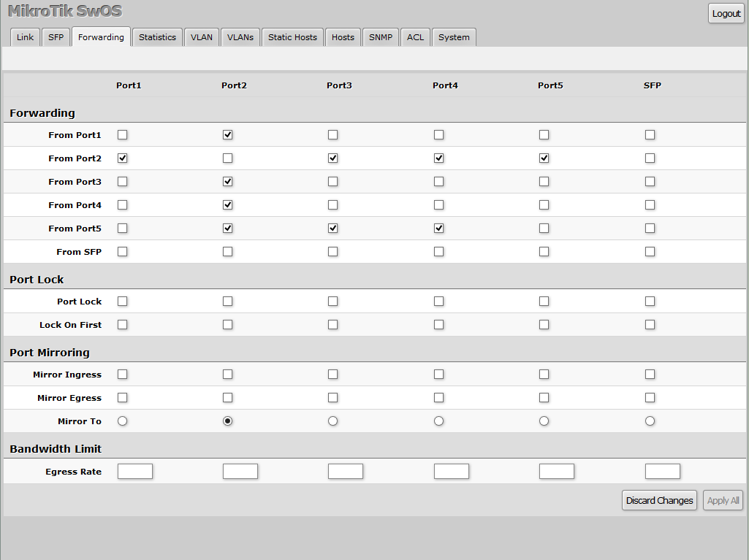Image resolution: width=749 pixels, height=560 pixels.
Task: Enable Mirror Egress on Port2
Action: 228,398
